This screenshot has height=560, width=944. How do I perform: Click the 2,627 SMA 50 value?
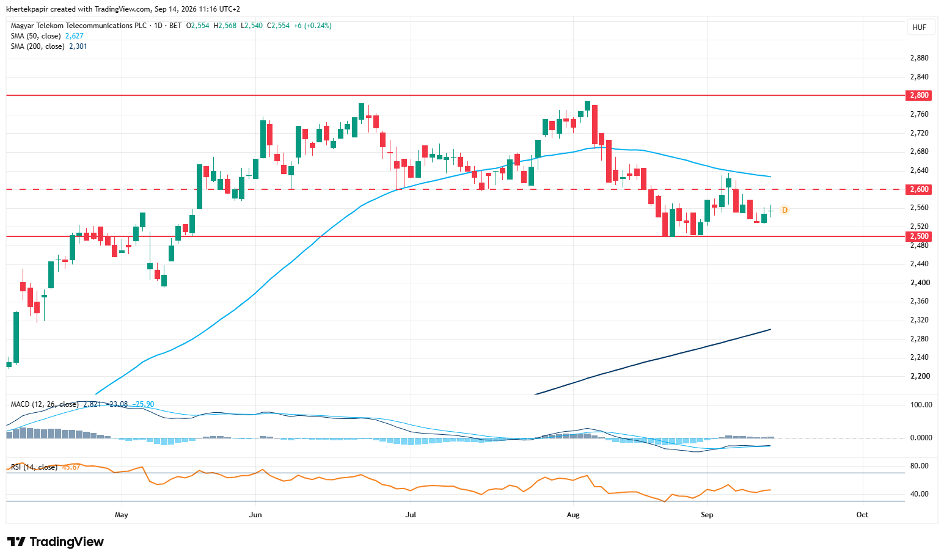tap(75, 36)
